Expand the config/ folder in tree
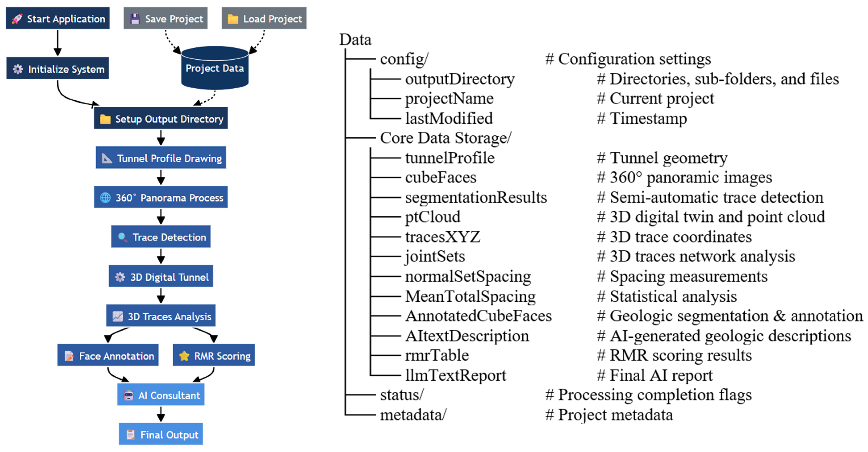868x452 pixels. pyautogui.click(x=404, y=59)
